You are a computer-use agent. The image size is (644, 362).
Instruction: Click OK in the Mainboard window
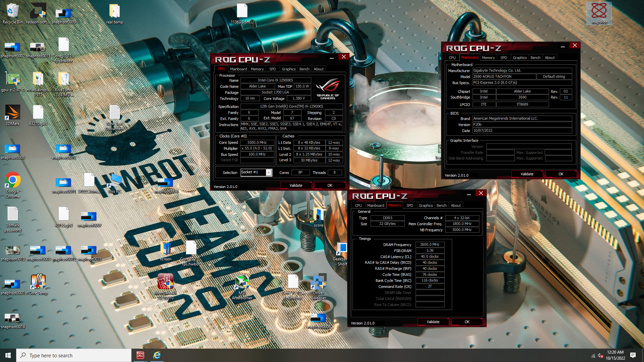click(561, 174)
